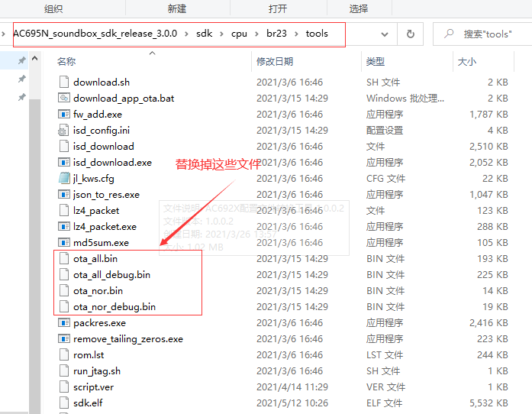Open address bar history dropdown
Image resolution: width=532 pixels, height=414 pixels.
[x=385, y=34]
